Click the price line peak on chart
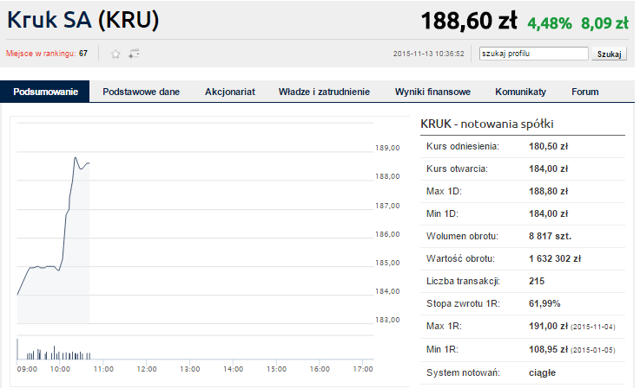This screenshot has width=640, height=388. (x=75, y=157)
